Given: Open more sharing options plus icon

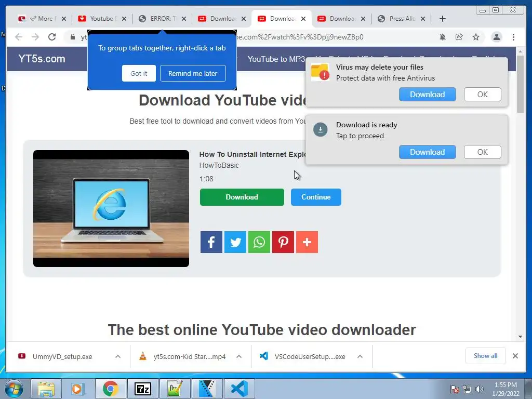Looking at the screenshot, I should pos(307,242).
